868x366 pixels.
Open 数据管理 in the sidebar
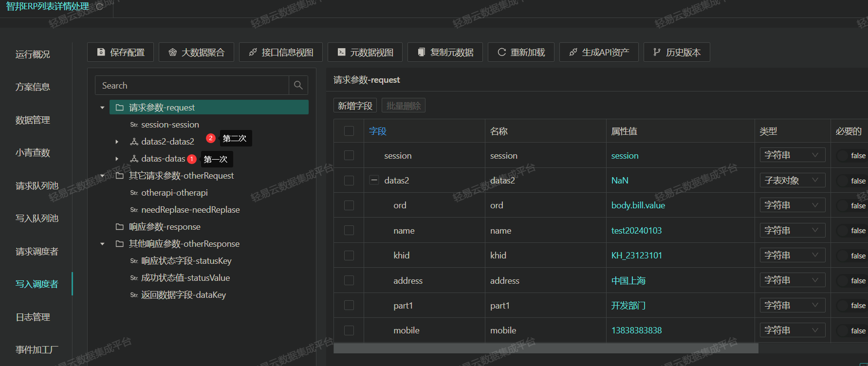pos(33,120)
